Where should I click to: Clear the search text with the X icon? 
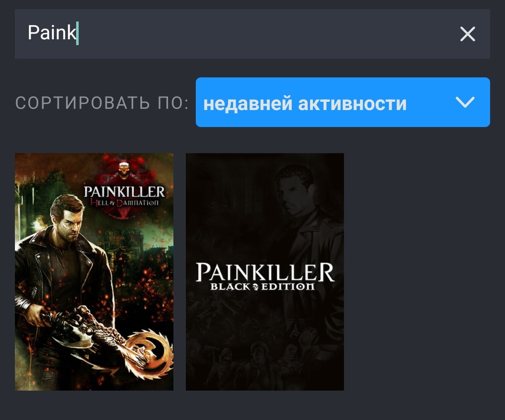coord(467,34)
